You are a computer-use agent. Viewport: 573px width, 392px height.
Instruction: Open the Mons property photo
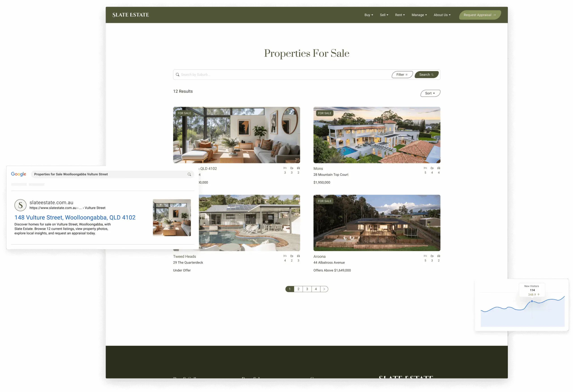pos(377,135)
